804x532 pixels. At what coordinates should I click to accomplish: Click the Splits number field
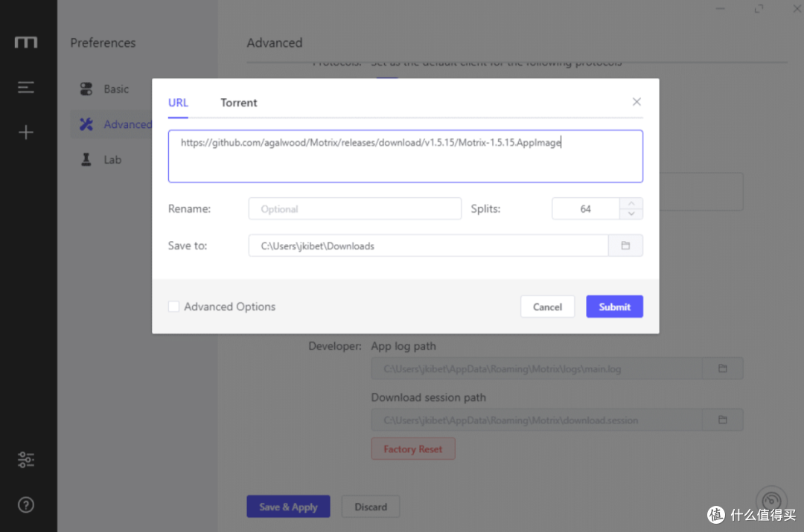585,208
